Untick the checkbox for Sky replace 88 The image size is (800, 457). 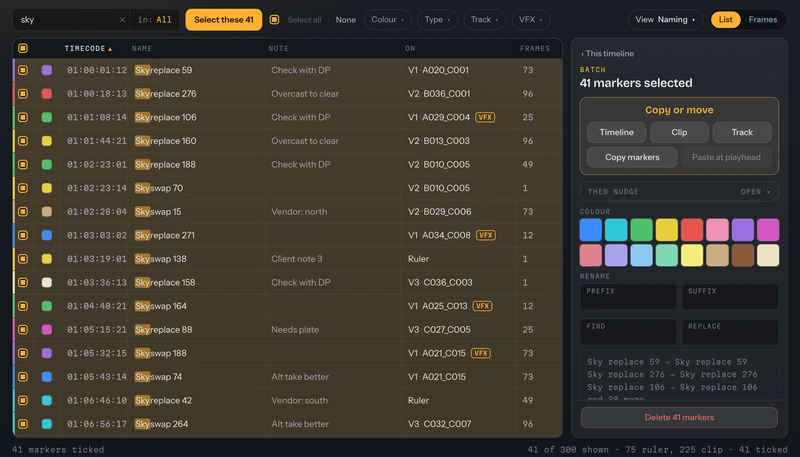coord(23,329)
